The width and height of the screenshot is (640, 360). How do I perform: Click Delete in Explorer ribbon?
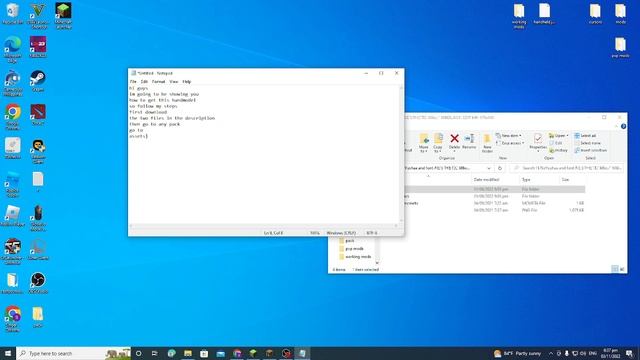[454, 142]
